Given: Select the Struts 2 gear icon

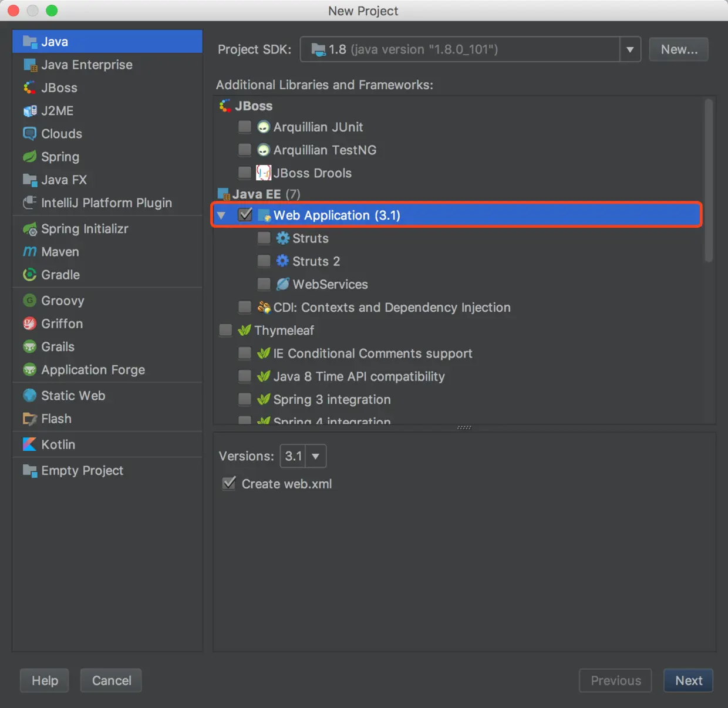Looking at the screenshot, I should (x=282, y=261).
